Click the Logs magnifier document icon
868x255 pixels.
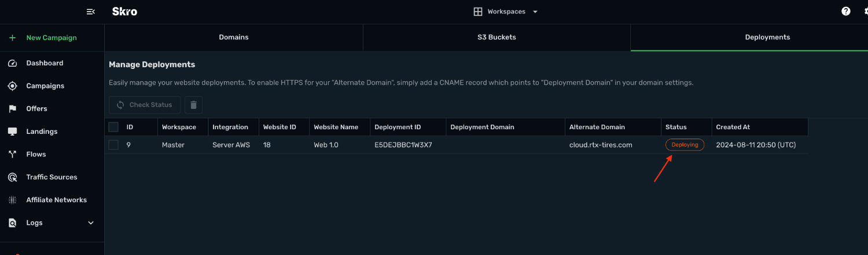pos(12,223)
